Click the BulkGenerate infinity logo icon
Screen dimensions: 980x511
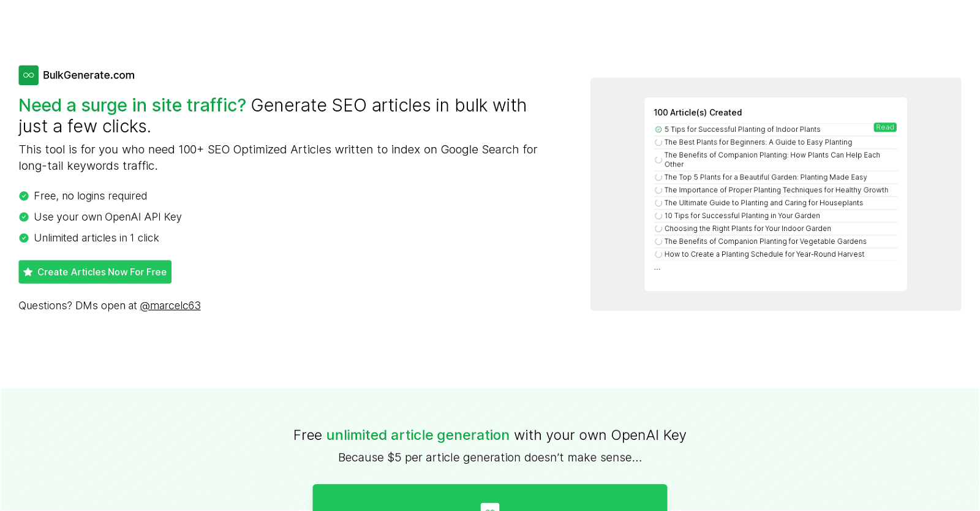coord(28,75)
